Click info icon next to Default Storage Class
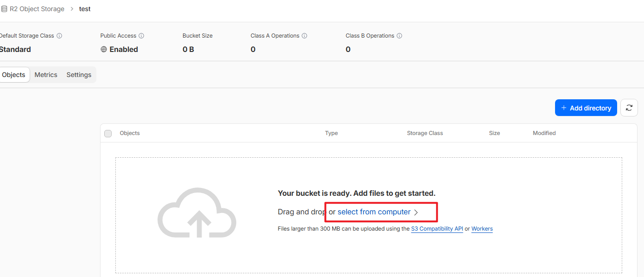Screen dimensions: 644x277 (x=59, y=36)
